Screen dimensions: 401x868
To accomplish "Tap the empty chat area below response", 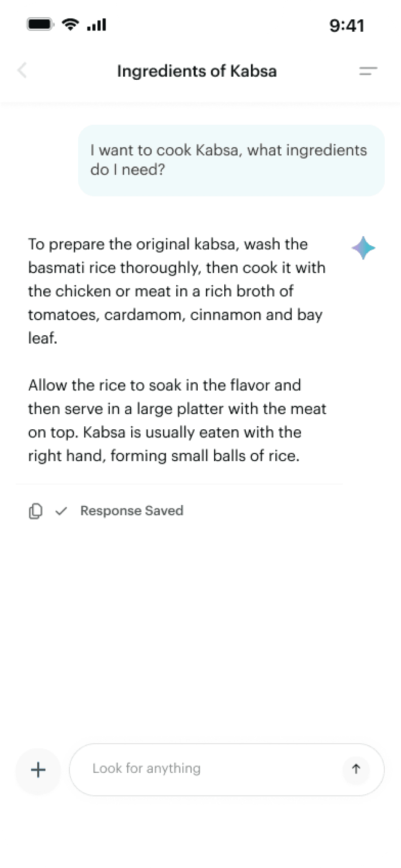I will click(x=200, y=630).
